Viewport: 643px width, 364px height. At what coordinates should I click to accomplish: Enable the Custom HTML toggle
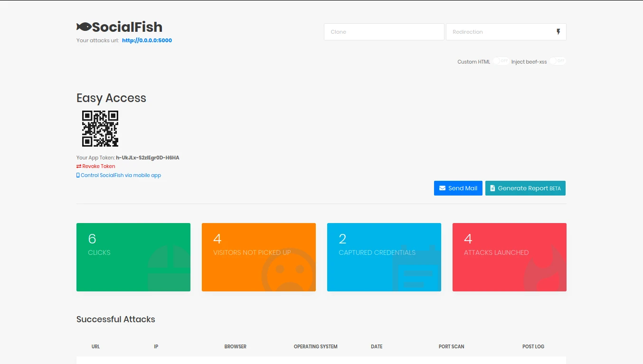coord(500,61)
